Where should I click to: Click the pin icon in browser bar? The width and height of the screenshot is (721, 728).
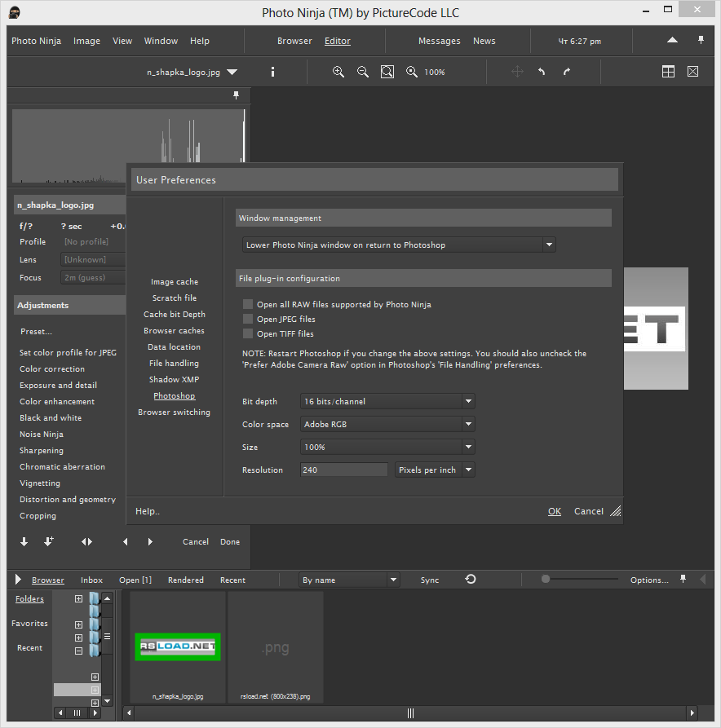click(x=683, y=579)
